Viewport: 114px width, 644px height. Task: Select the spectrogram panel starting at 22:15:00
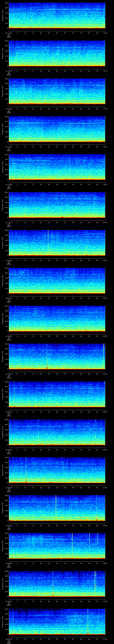(57, 54)
